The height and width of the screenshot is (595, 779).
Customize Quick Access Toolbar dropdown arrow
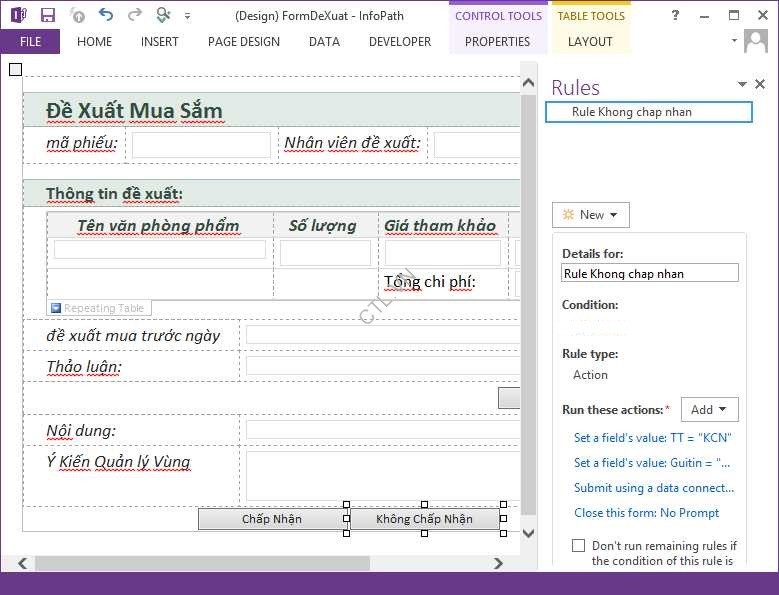click(188, 16)
